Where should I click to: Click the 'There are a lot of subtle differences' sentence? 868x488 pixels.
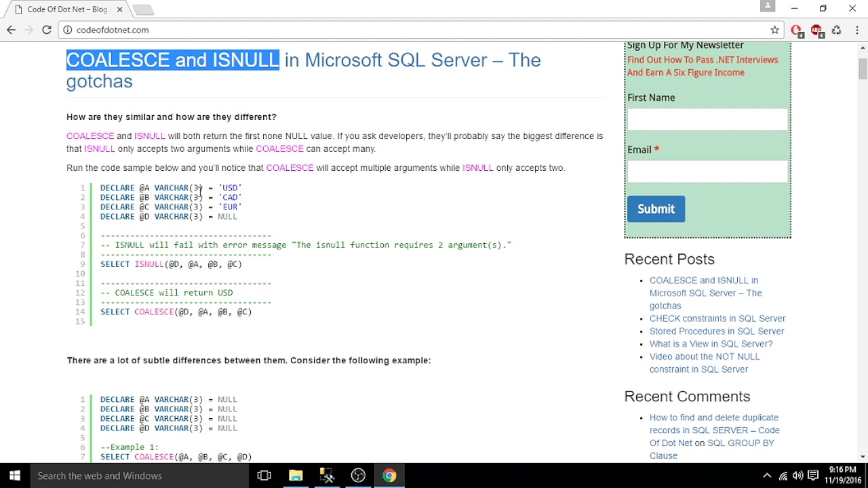click(249, 361)
